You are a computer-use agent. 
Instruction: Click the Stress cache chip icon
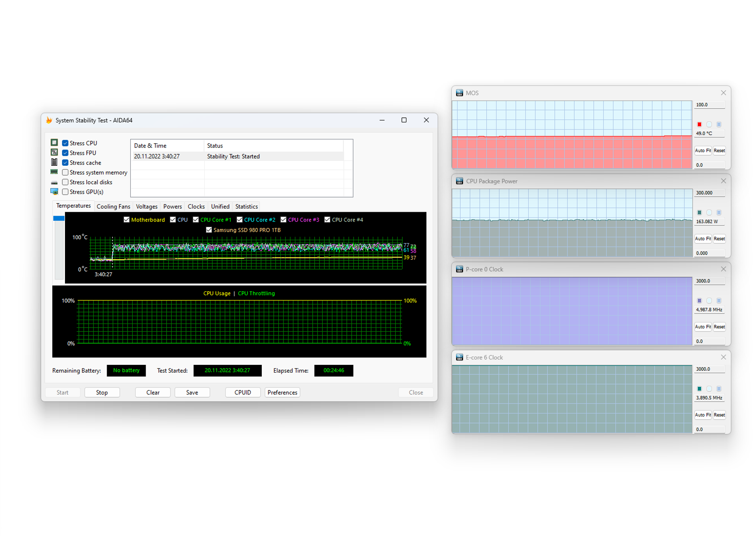click(54, 162)
